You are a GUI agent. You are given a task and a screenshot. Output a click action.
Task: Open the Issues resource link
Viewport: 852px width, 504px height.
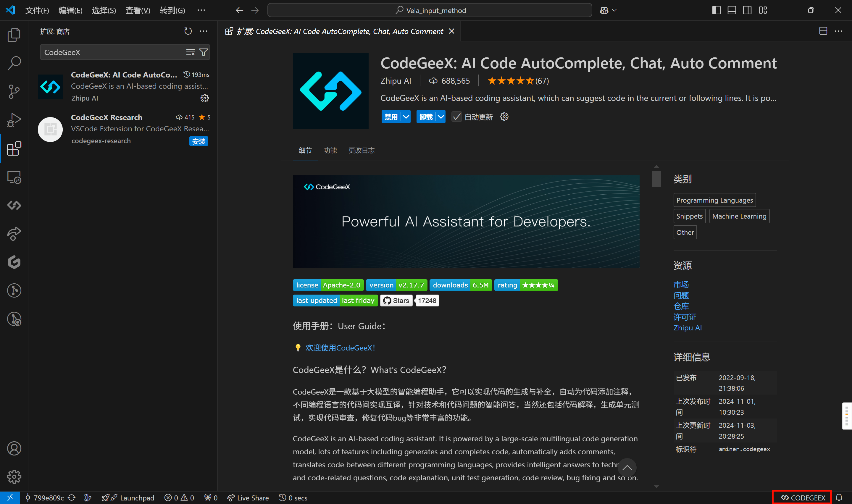(681, 295)
